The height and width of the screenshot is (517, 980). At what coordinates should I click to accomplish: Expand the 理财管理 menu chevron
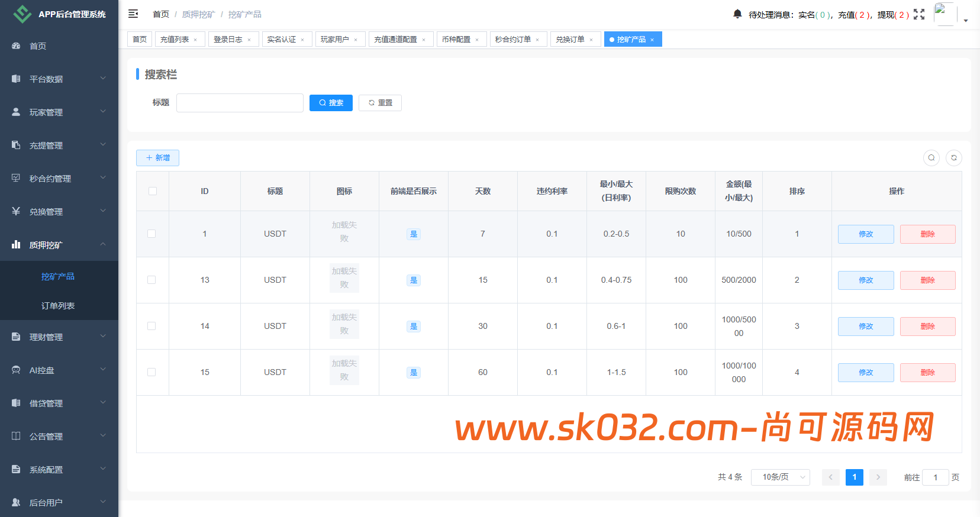103,336
